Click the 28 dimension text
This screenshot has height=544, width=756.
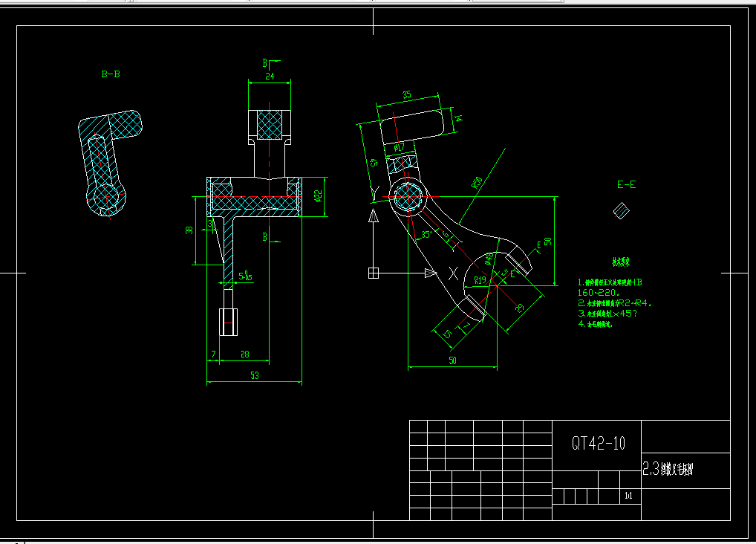coord(244,354)
